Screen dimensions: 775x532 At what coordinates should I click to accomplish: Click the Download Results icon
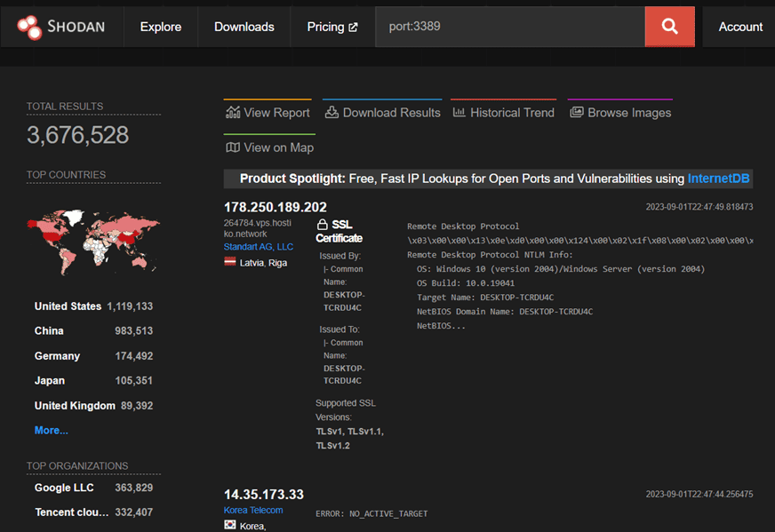pos(332,113)
